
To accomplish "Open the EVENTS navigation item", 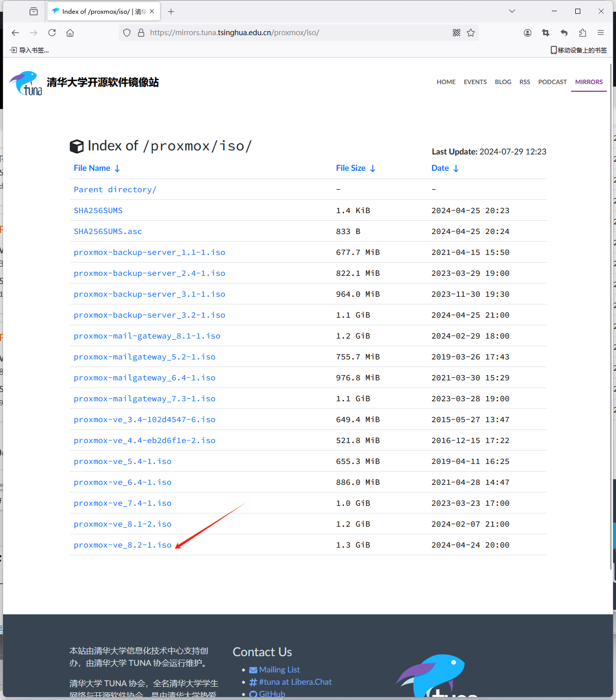I will coord(475,82).
